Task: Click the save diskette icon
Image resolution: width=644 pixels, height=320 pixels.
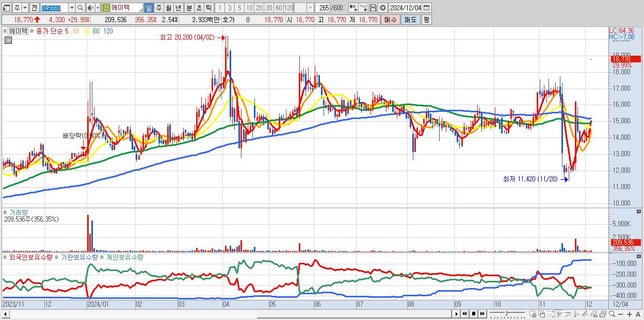Action: 373,8
